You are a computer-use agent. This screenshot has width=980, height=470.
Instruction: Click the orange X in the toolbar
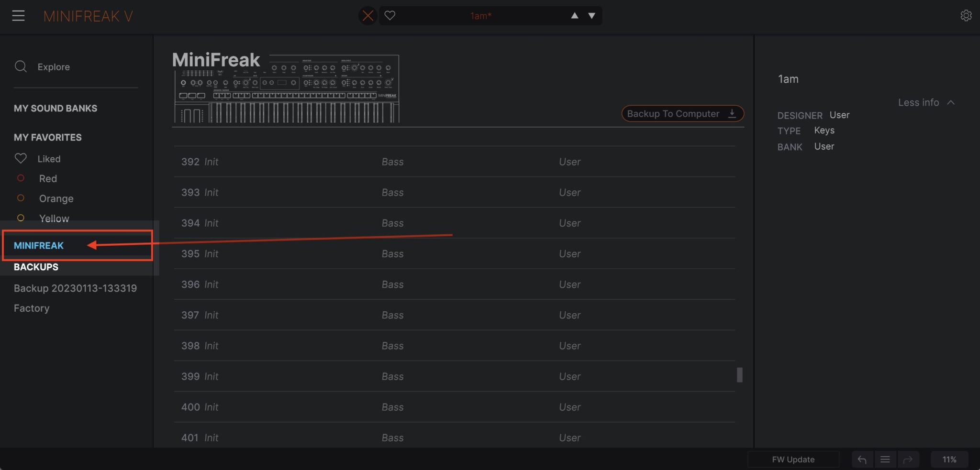367,15
